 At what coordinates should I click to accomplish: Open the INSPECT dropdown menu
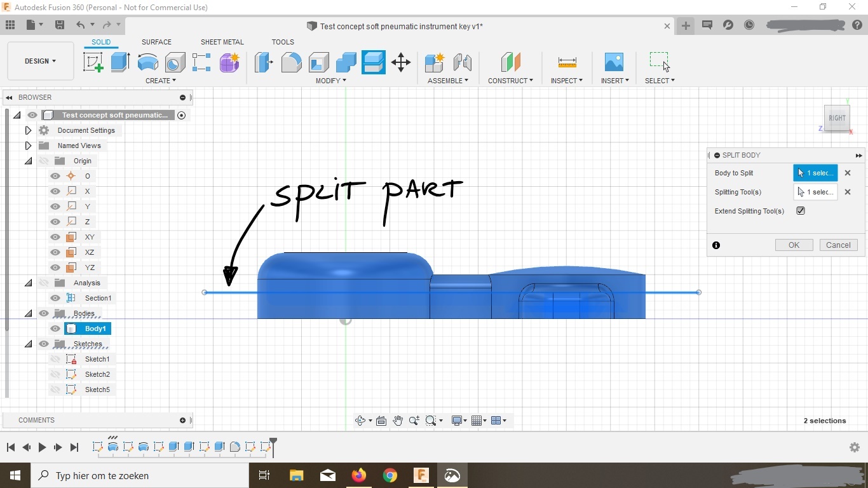567,81
